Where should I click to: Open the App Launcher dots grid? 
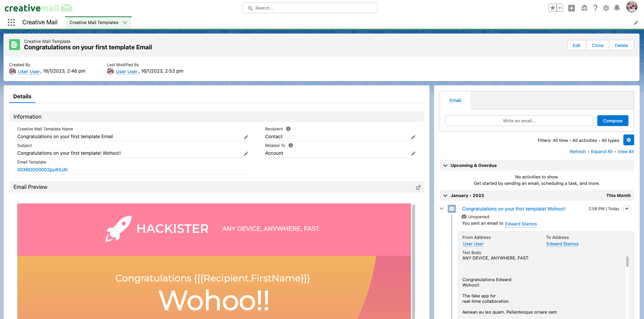[11, 22]
